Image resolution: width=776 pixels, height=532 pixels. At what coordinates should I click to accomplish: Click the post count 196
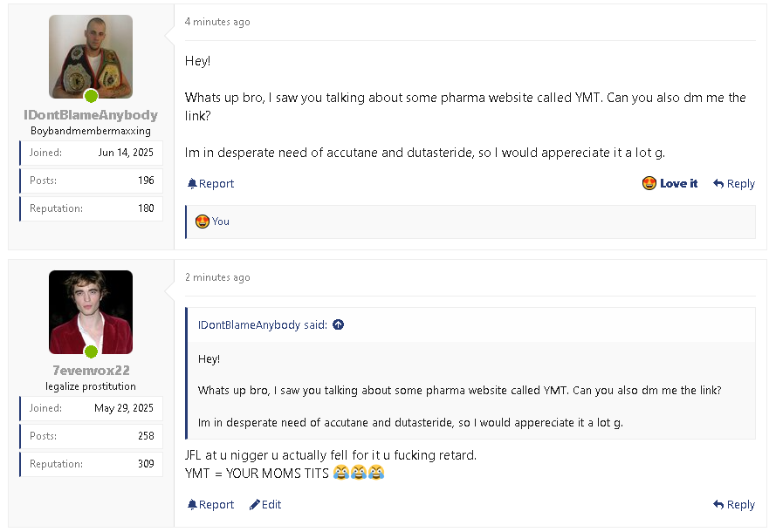[x=146, y=181]
